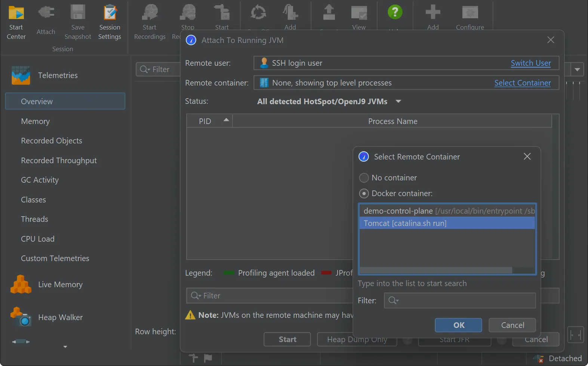Confirm container selection with OK
588x366 pixels.
pyautogui.click(x=458, y=325)
